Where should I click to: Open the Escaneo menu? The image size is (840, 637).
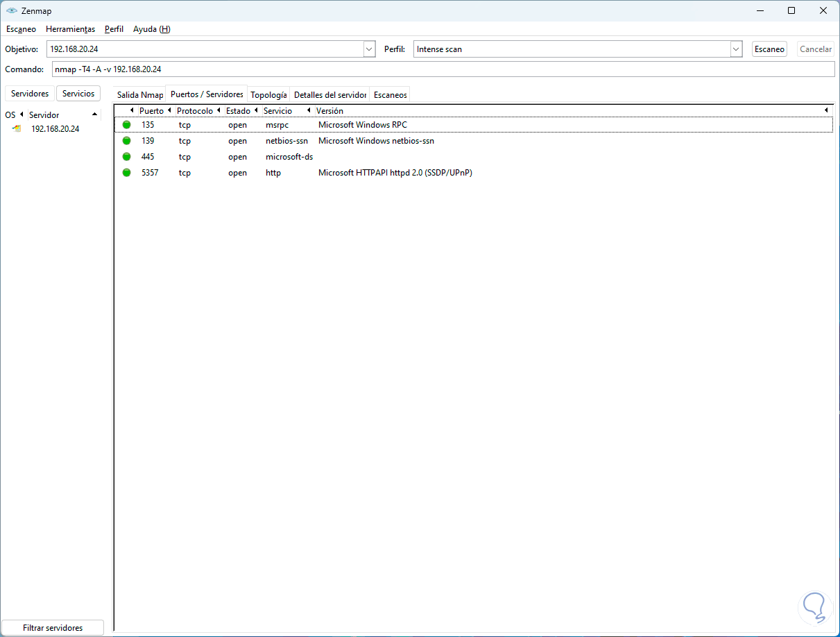21,29
